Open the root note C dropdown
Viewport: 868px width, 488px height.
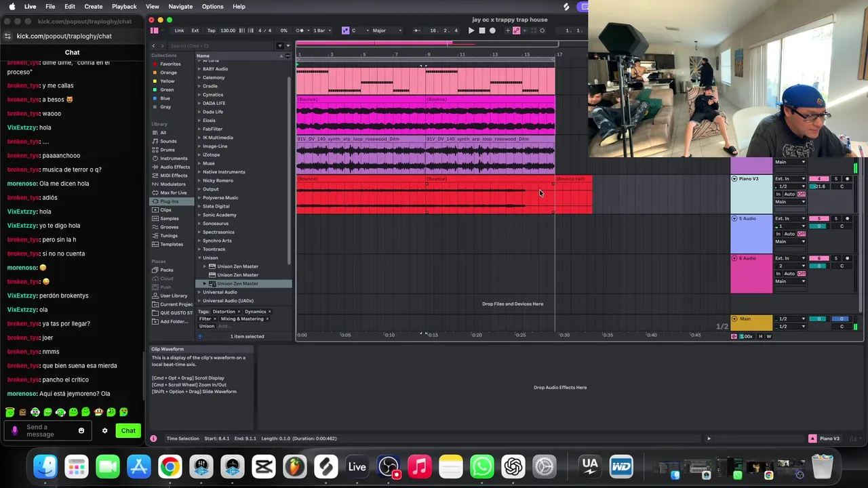pyautogui.click(x=359, y=30)
